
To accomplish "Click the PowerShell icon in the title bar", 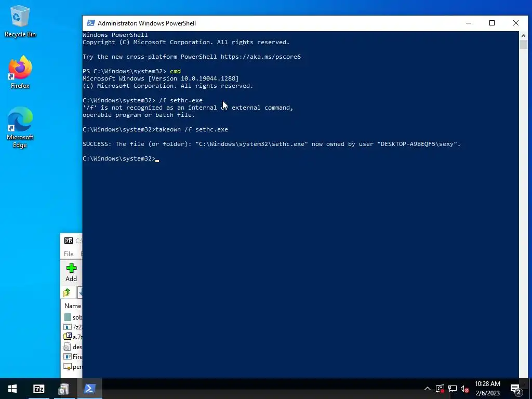I will click(90, 23).
